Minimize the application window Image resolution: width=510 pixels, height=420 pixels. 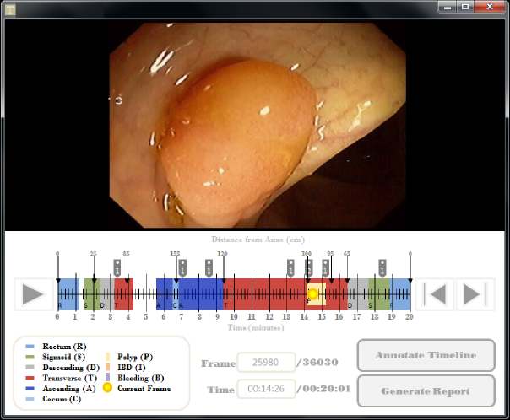(448, 7)
